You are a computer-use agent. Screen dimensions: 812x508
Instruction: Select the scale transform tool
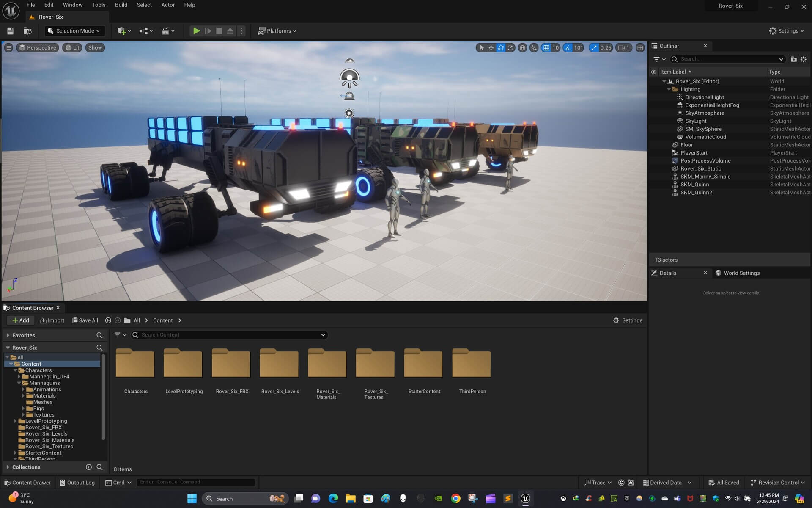(510, 48)
